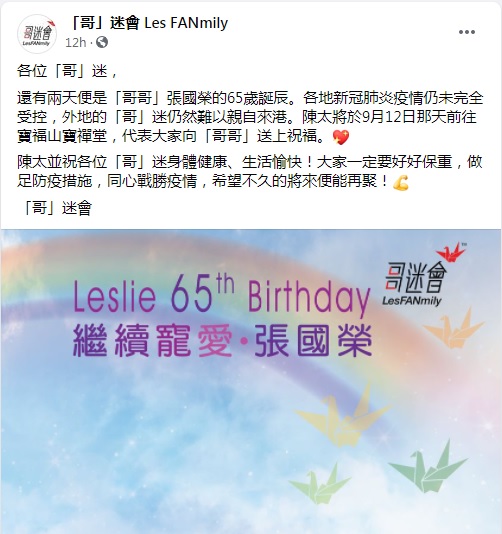502x534 pixels.
Task: Click the 12h post timestamp
Action: (75, 43)
